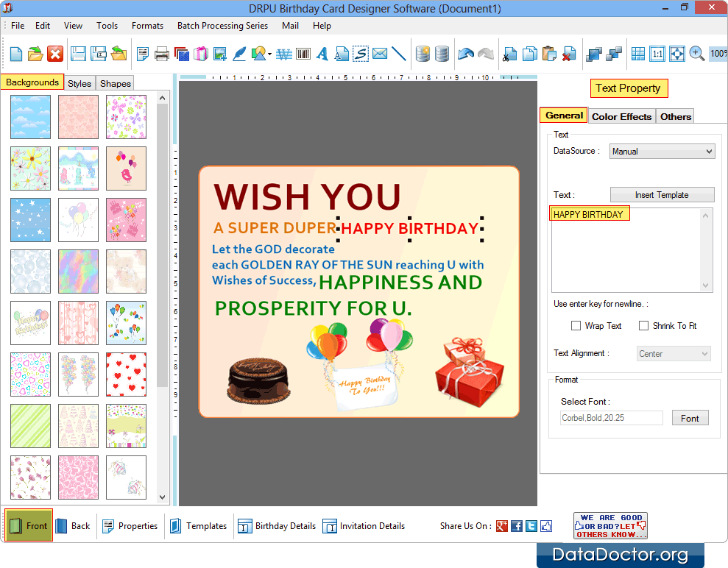Click the feedback 'We are good or bad' banner
Screen dimensions: 728x568
[x=610, y=526]
